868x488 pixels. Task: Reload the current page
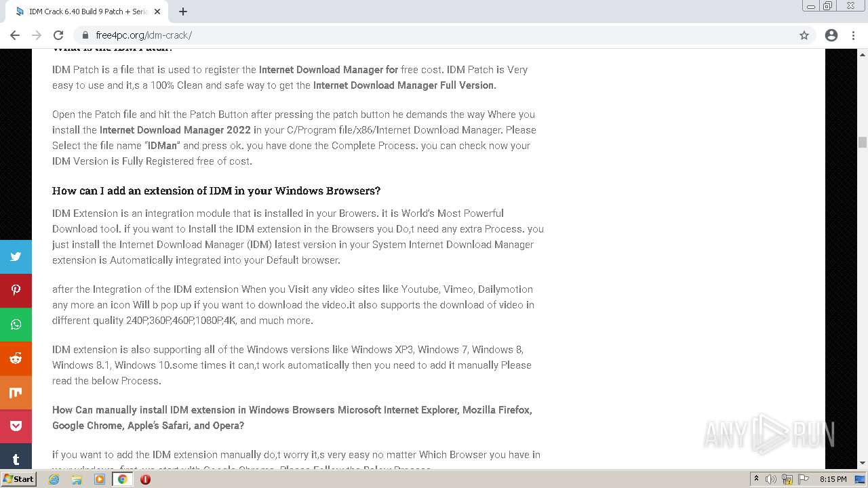tap(58, 35)
